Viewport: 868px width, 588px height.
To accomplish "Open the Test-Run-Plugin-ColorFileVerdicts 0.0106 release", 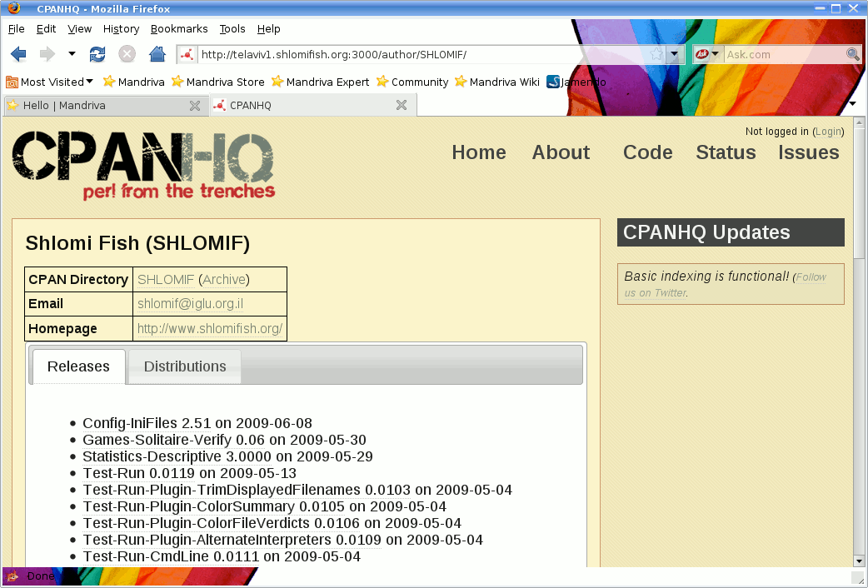I will coord(222,523).
